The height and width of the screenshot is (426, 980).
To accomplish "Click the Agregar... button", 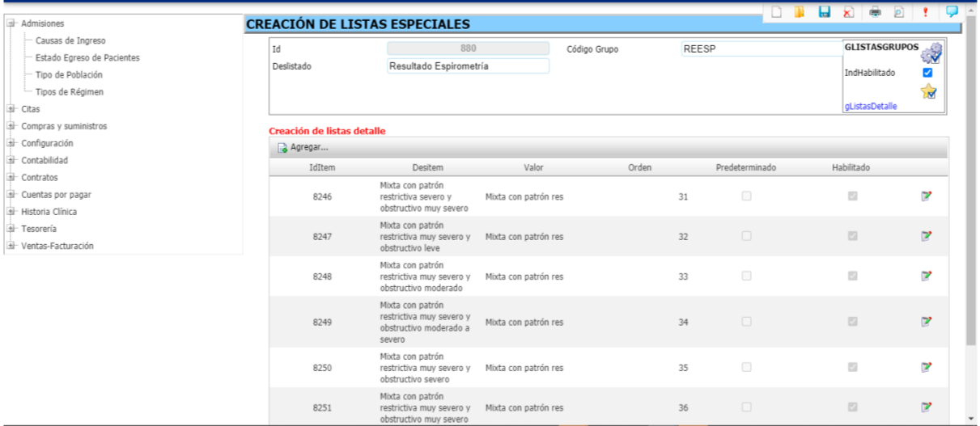I will [303, 147].
